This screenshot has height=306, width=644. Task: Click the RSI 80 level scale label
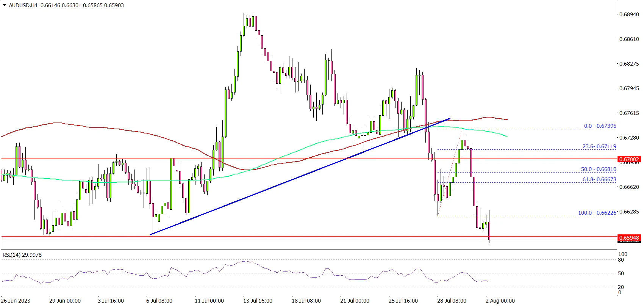tap(621, 260)
